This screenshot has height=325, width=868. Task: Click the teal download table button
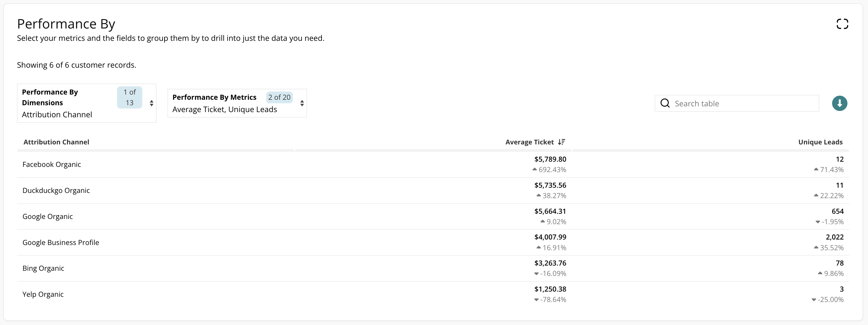pos(839,103)
